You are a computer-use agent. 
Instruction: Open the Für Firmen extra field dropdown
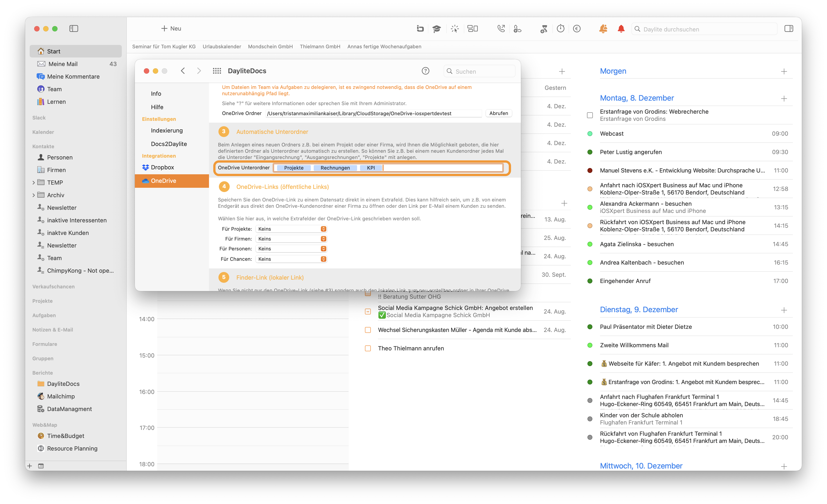point(291,239)
